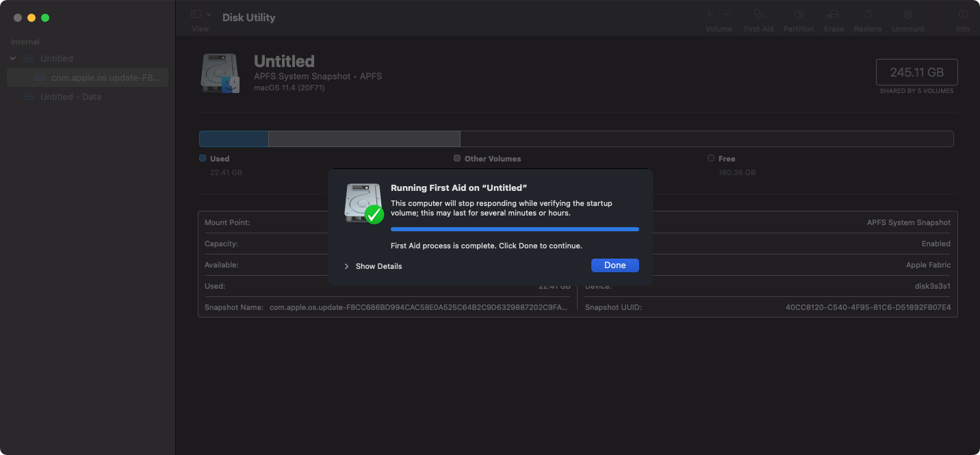Screen dimensions: 980x455
Task: Click the large Untitled drive icon in header
Action: (x=220, y=73)
